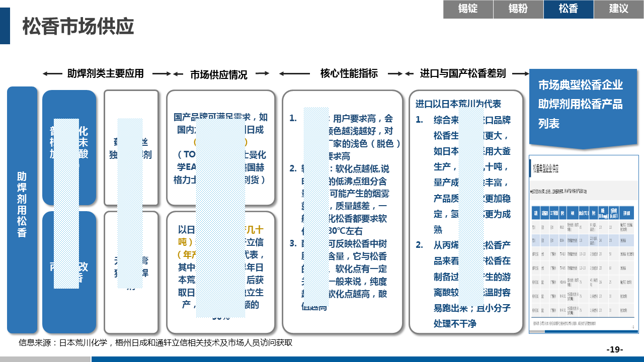Click the left arrow before 助焊剂类主要应用
Image resolution: width=644 pixels, height=362 pixels.
tap(52, 74)
